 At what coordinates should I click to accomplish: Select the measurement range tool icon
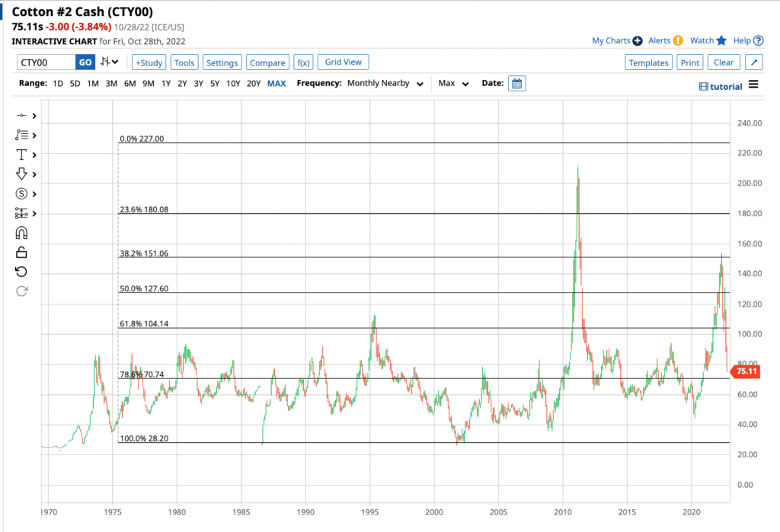tap(21, 213)
